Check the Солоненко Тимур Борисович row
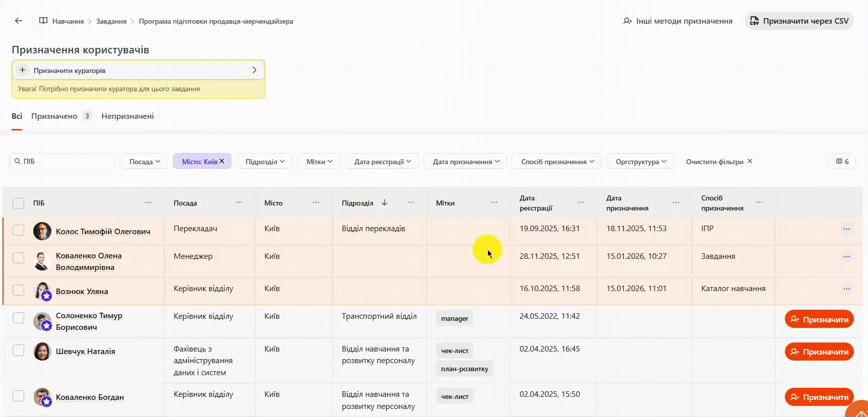This screenshot has width=868, height=417. click(x=19, y=318)
